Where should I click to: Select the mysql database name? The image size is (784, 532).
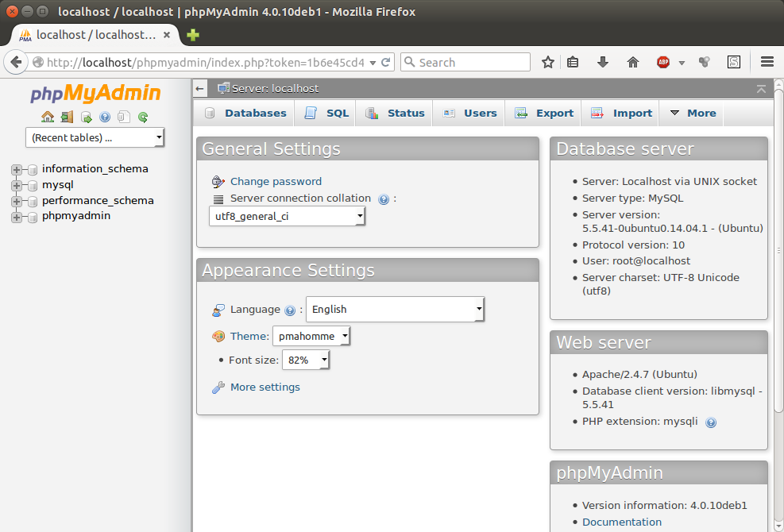coord(58,185)
